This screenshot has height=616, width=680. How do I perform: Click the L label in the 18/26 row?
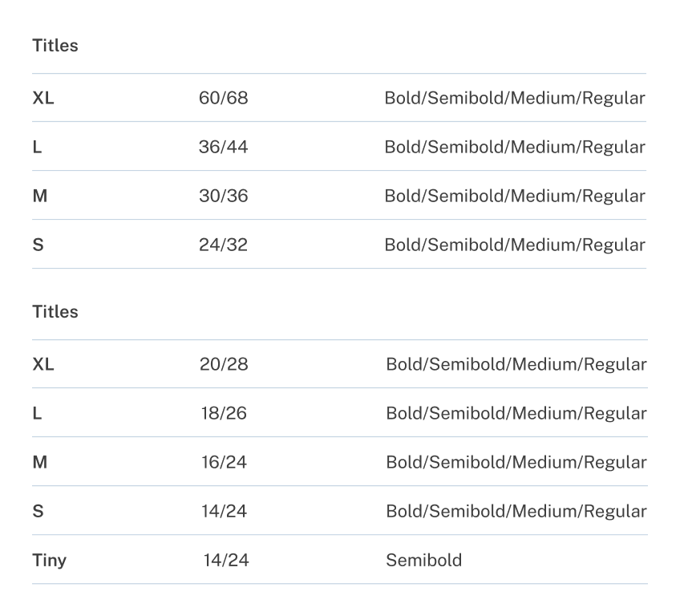click(37, 414)
